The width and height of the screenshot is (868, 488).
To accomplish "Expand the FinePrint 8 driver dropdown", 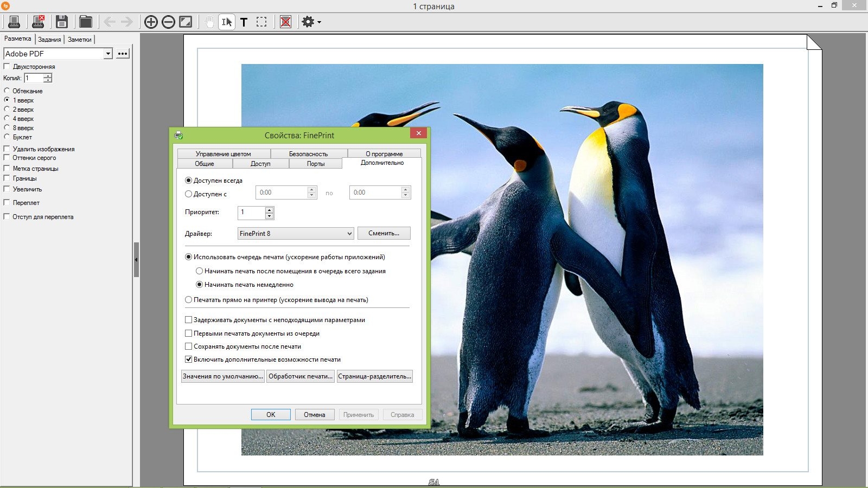I will [349, 234].
